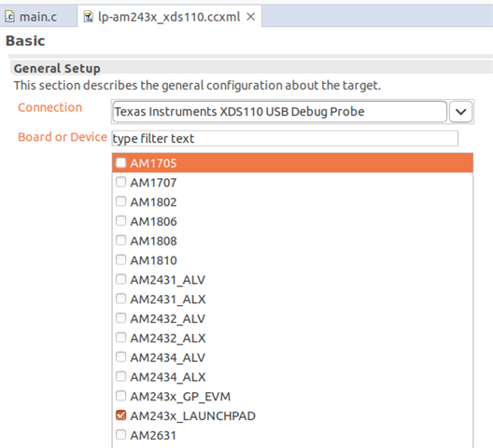Click the AM2432_ALX device name
This screenshot has width=493, height=448.
[167, 339]
